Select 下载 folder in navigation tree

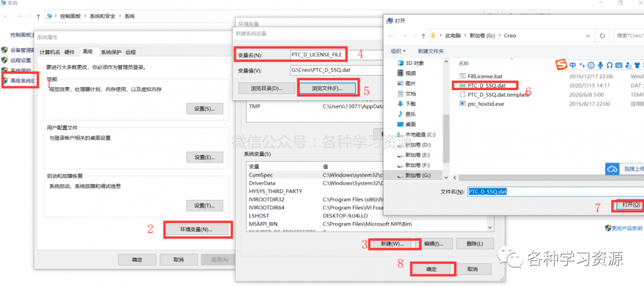tap(406, 104)
